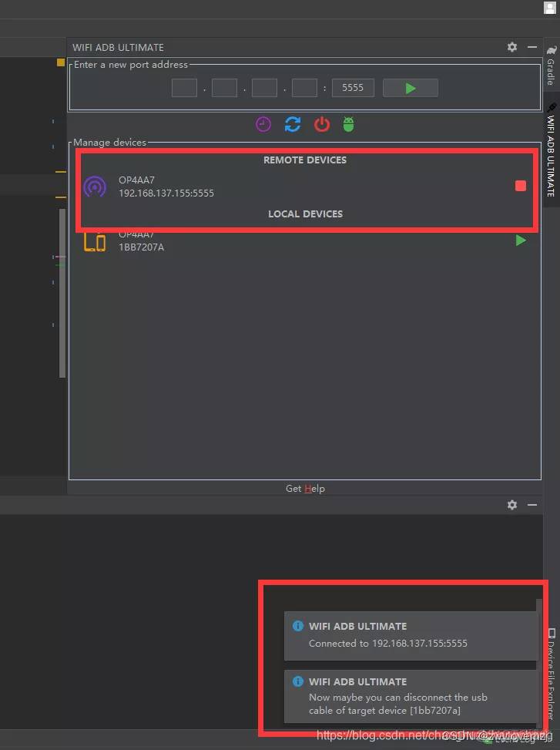The image size is (560, 750).
Task: Switch to WIFI ADB ULTIMATE side tab
Action: tap(551, 150)
